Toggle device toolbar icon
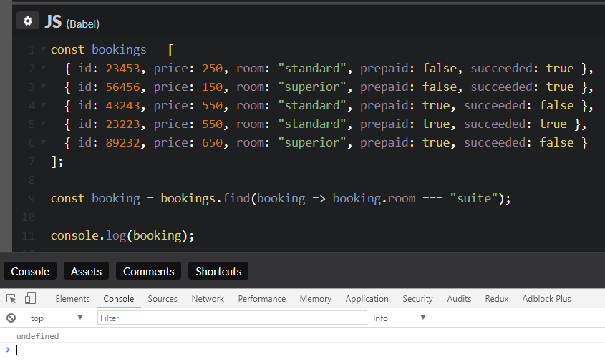Viewport: 605px width, 364px height. pos(30,298)
